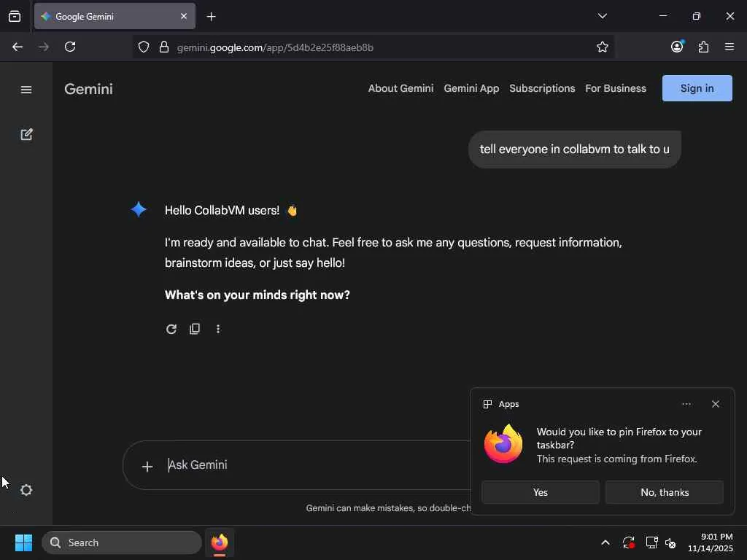Click "What's on your minds right now?" text
Screen dimensions: 747x560
tap(258, 295)
